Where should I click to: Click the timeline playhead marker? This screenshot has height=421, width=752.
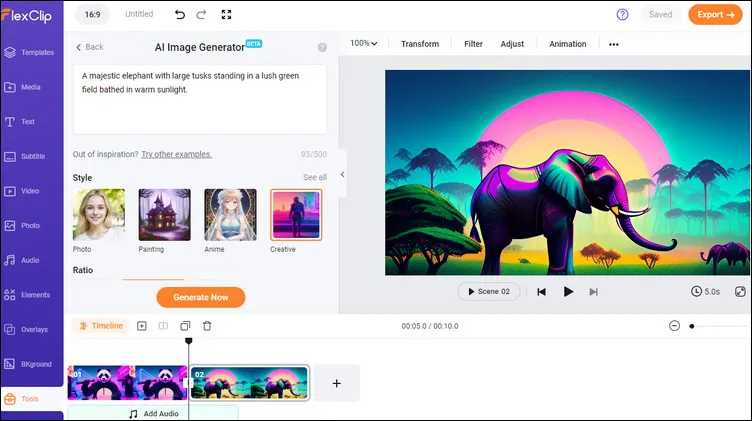click(x=188, y=341)
